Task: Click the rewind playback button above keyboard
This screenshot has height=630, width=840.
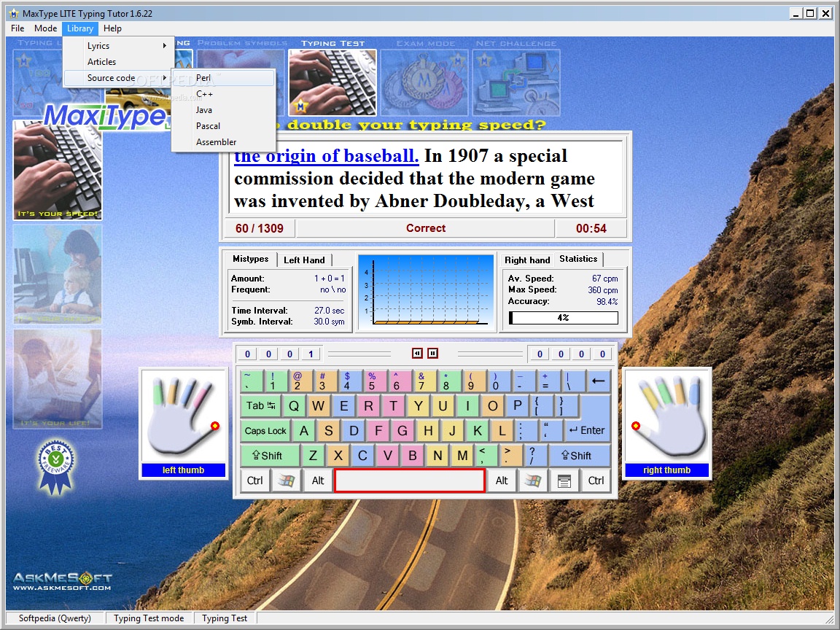Action: coord(417,353)
